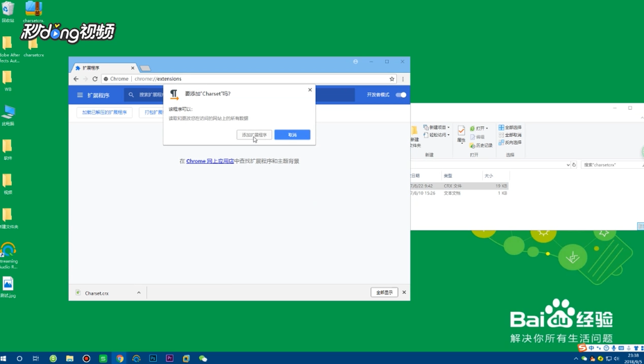Toggle the 开发者模式 switch off
Viewport: 644px width, 364px height.
401,95
